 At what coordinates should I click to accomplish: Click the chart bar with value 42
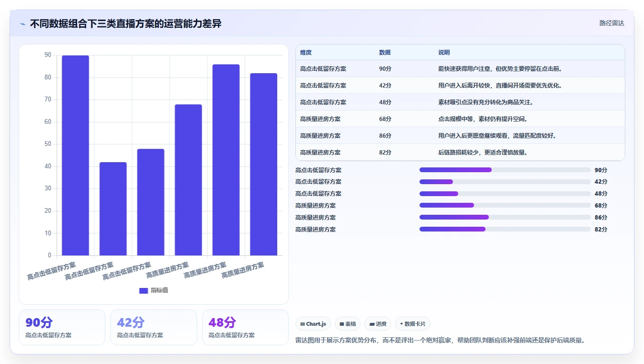(x=113, y=209)
